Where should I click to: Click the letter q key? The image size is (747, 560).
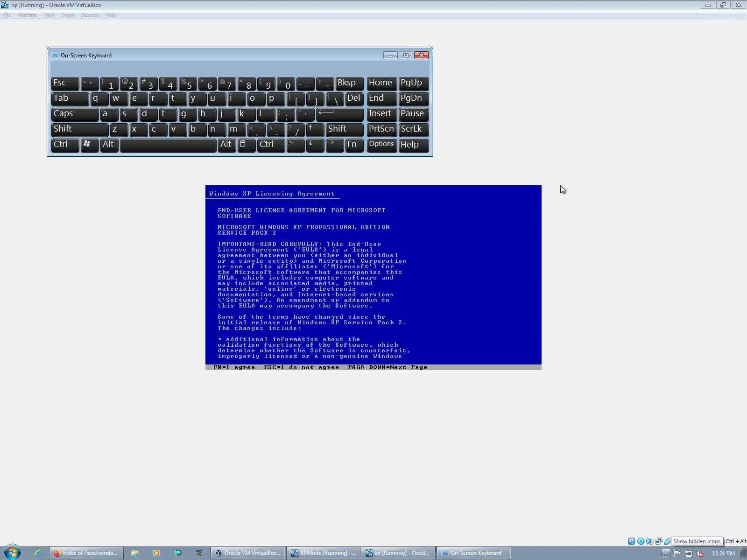tap(99, 99)
